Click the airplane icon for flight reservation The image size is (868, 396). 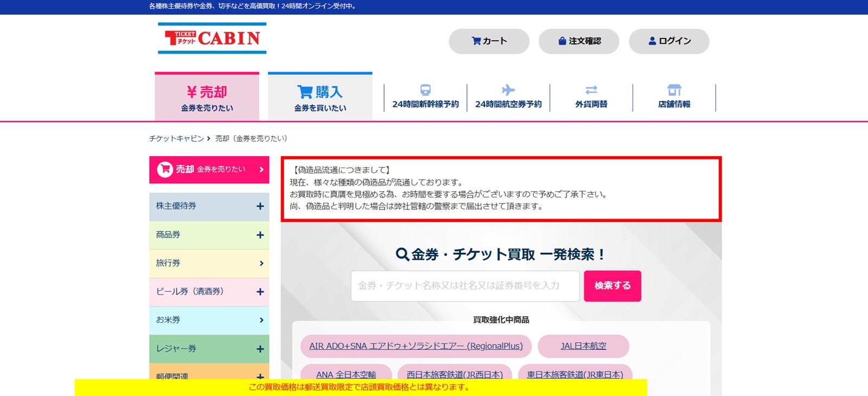[508, 90]
